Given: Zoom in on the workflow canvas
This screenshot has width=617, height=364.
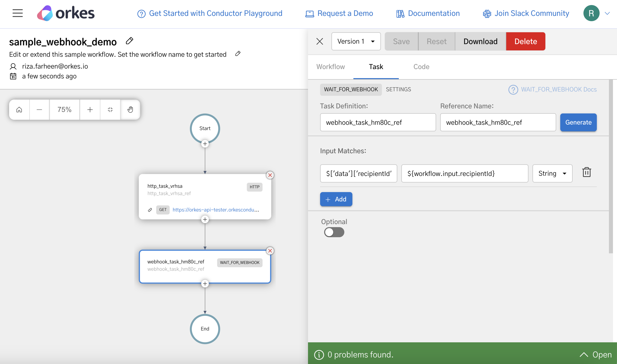Looking at the screenshot, I should point(90,109).
